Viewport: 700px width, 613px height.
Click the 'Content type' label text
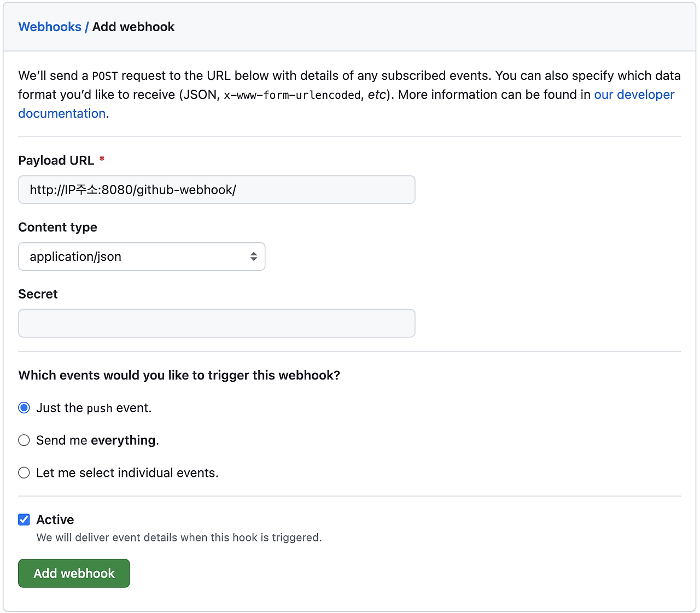[57, 227]
